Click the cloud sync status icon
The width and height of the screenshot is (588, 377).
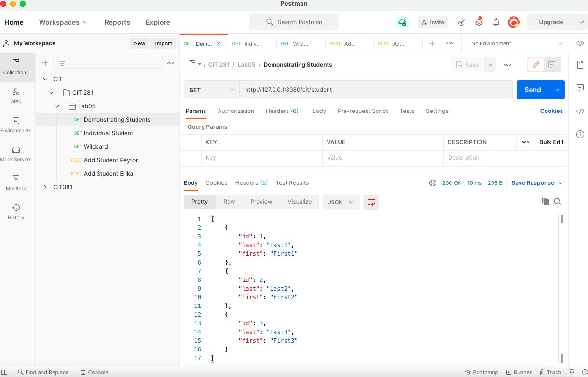[x=402, y=22]
